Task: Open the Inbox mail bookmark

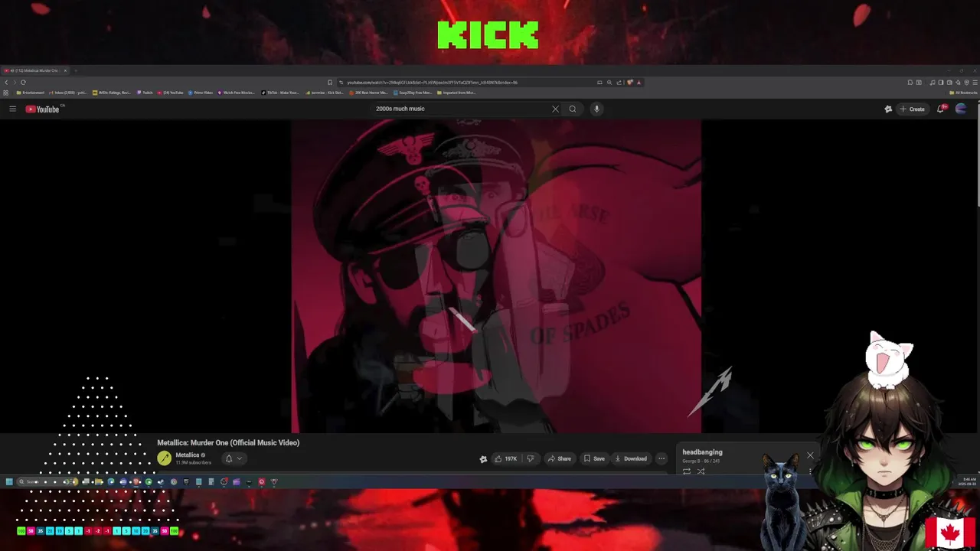Action: tap(67, 93)
